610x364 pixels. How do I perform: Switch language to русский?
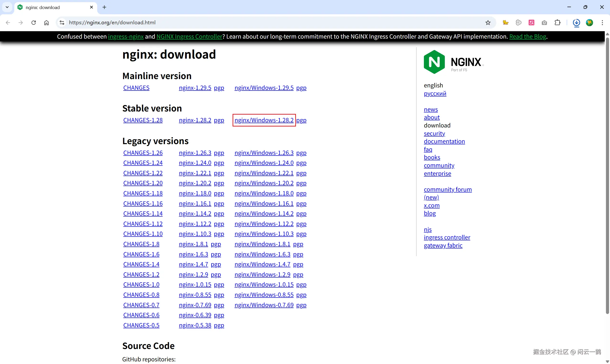pyautogui.click(x=435, y=93)
